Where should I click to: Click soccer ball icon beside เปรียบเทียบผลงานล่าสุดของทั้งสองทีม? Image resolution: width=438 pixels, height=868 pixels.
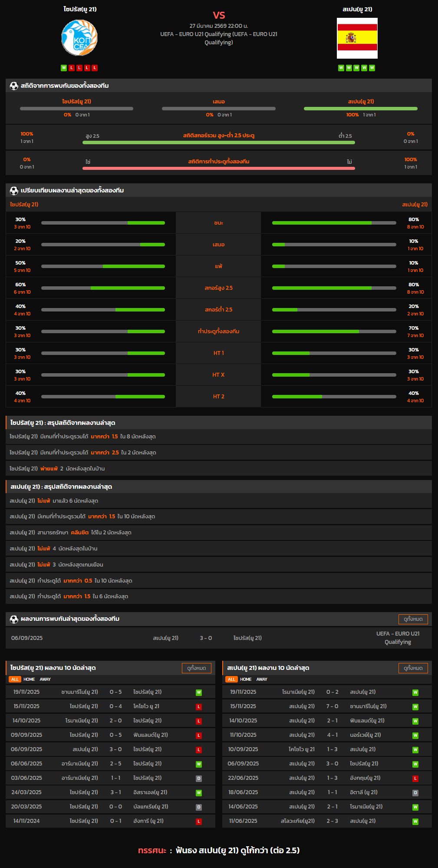[14, 191]
